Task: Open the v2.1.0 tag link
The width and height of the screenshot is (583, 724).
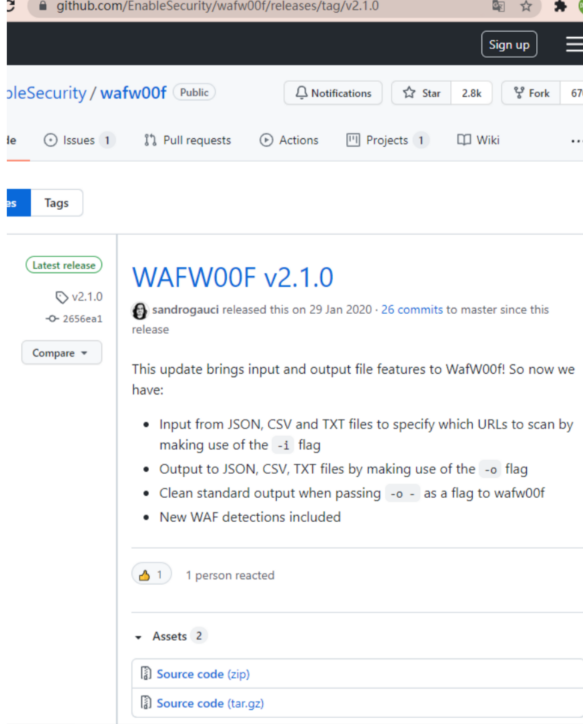Action: pos(79,296)
